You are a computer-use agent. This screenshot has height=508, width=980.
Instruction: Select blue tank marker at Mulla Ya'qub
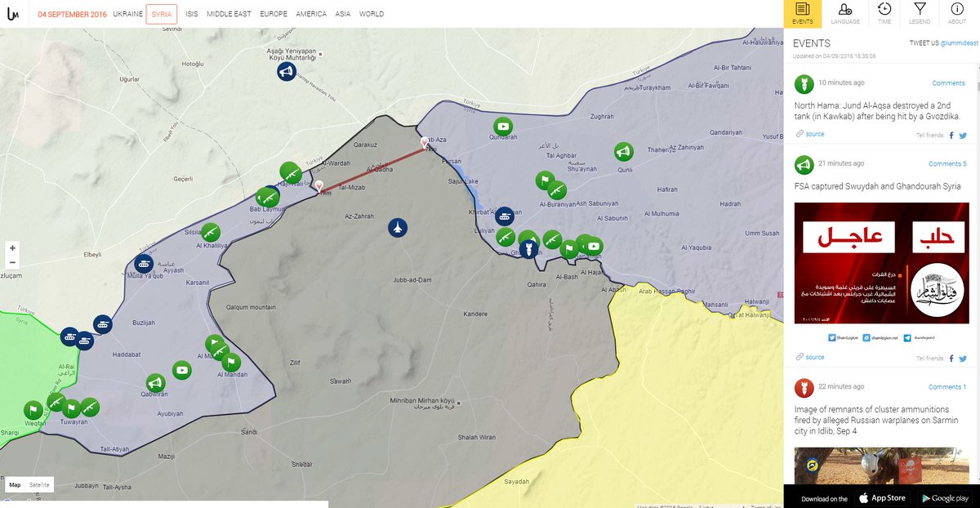click(x=144, y=264)
